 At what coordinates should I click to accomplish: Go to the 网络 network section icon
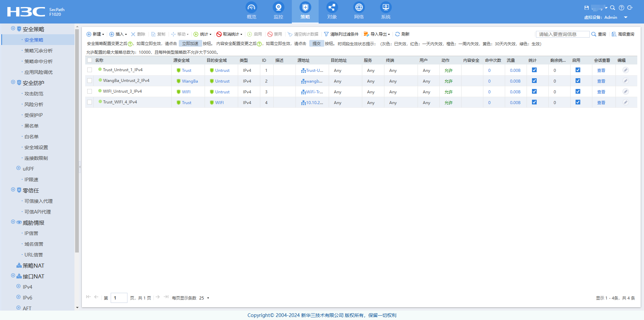tap(359, 7)
